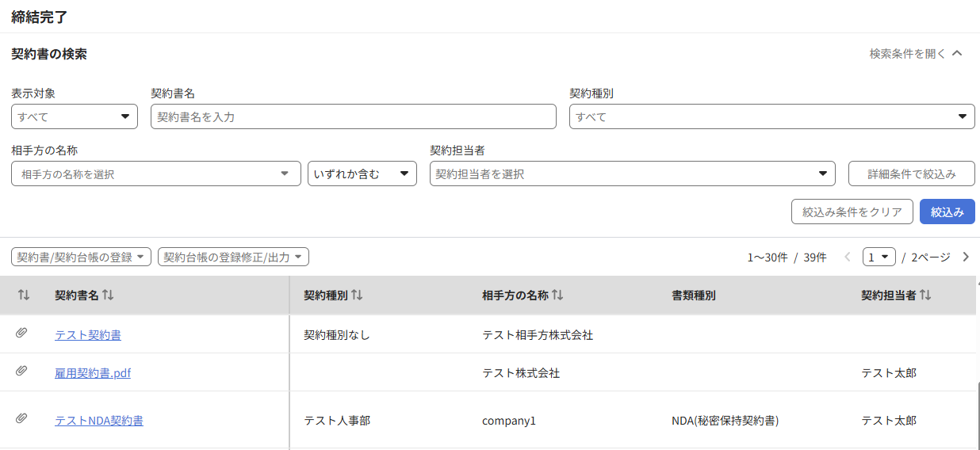980x450 pixels.
Task: Click 絞込み条件をクリア button
Action: tap(852, 212)
